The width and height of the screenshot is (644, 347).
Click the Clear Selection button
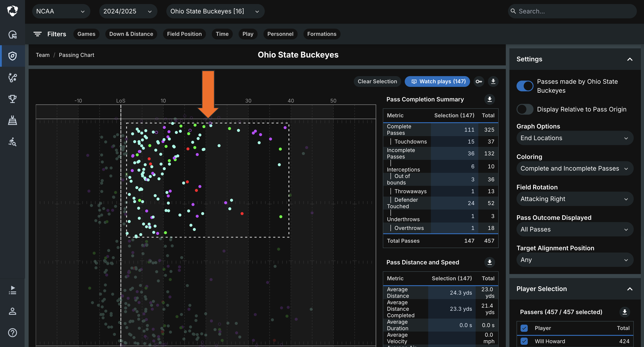[377, 81]
